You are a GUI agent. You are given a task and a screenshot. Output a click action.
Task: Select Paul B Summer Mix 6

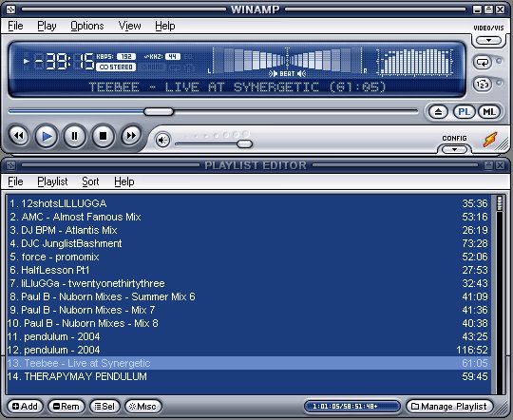[249, 296]
